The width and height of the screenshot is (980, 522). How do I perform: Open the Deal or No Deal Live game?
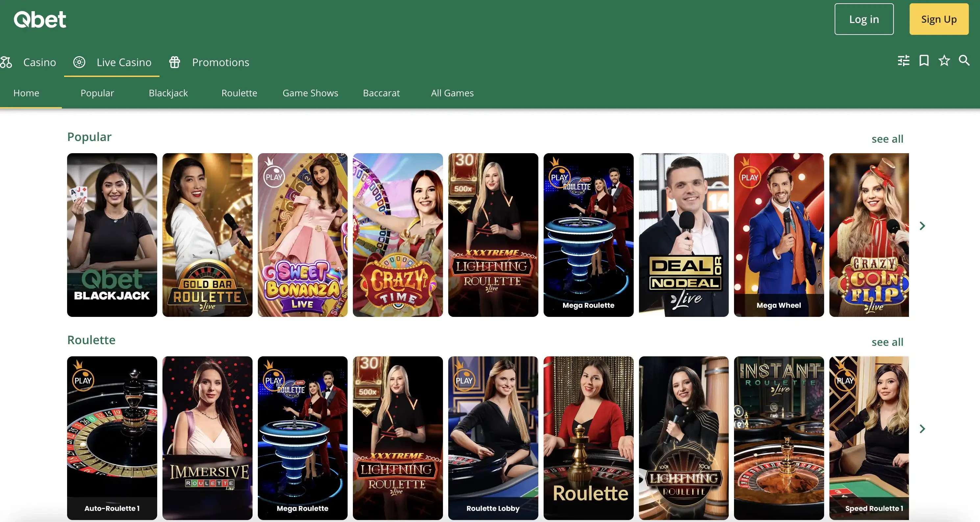point(684,235)
